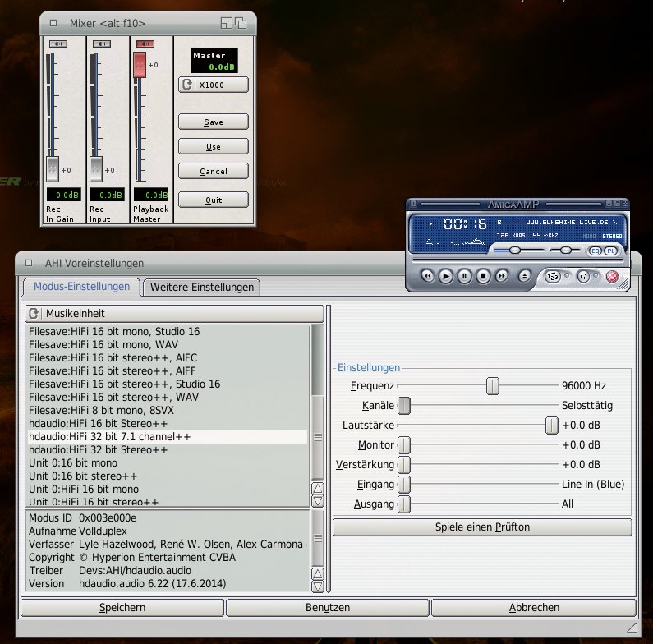Select hdaudio:HiFi 32 bit Stereo++ mode
Screen dimensions: 653x644
[x=99, y=450]
